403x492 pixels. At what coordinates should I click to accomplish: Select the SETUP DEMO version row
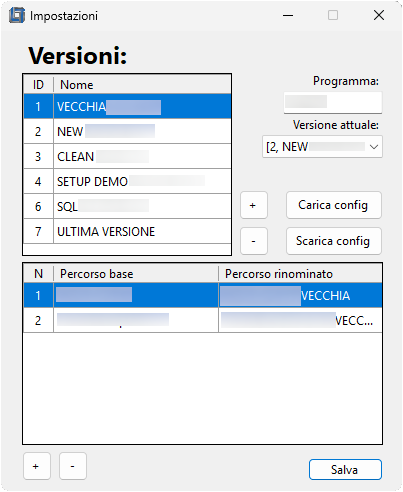coord(127,181)
